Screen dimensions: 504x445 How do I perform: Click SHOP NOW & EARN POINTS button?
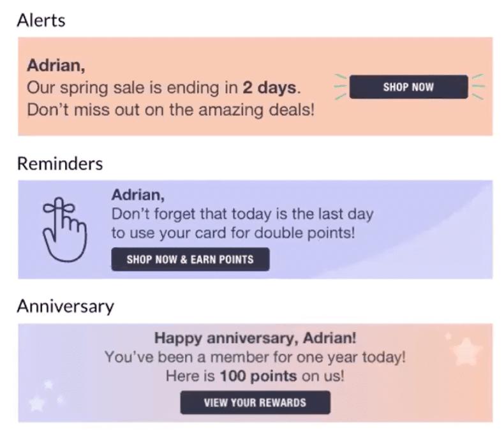click(190, 259)
